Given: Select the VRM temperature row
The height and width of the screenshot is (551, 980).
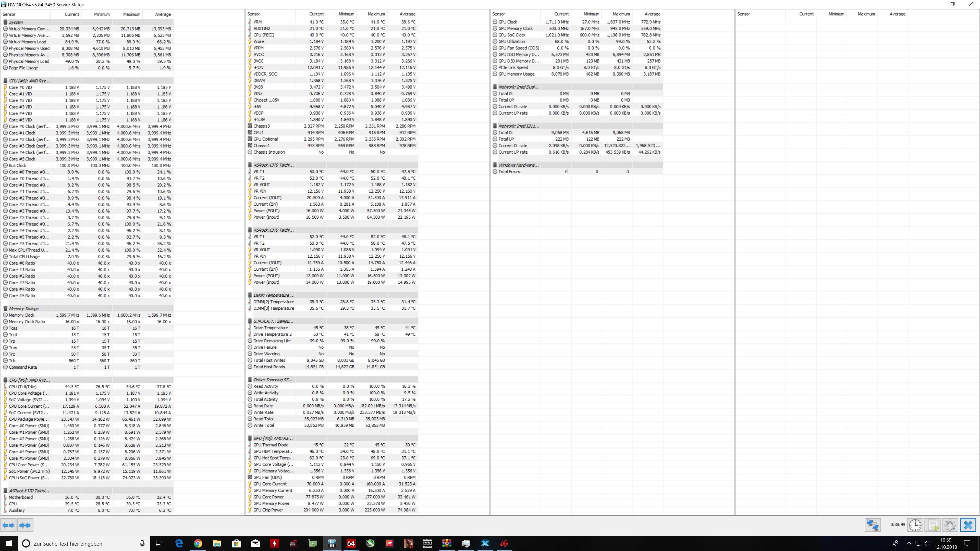Looking at the screenshot, I should 332,22.
